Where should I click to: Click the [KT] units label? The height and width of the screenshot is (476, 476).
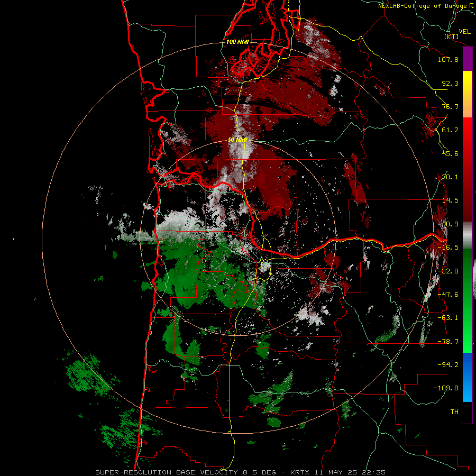click(452, 36)
